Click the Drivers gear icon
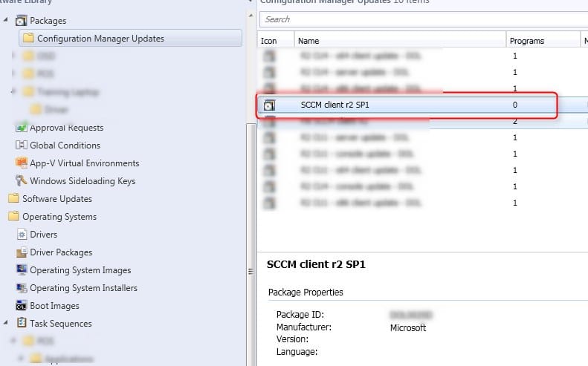The height and width of the screenshot is (366, 588). tap(22, 235)
